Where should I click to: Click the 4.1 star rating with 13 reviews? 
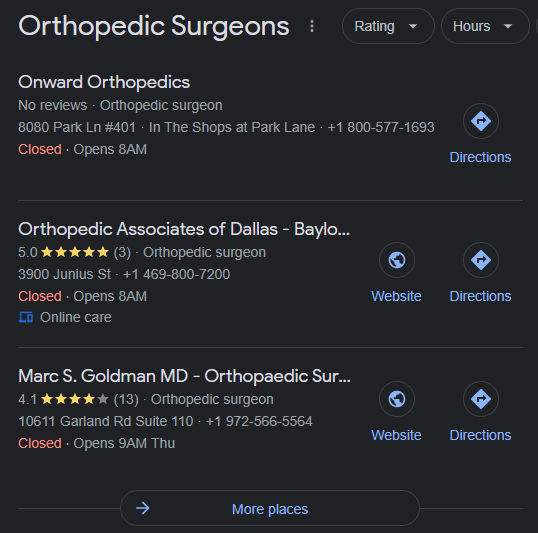click(79, 399)
